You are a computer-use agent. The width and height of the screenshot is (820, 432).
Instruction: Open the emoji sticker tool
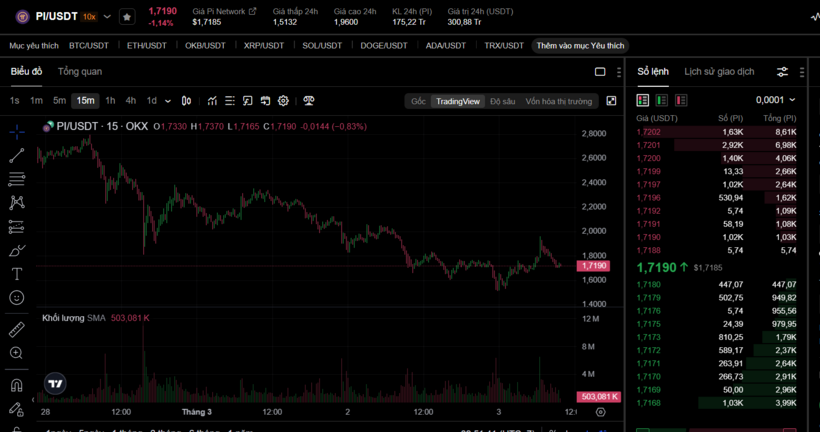pyautogui.click(x=17, y=298)
